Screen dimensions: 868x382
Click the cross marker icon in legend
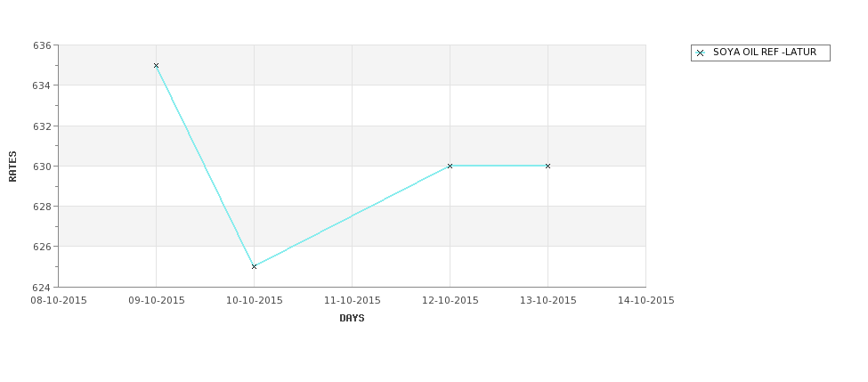[x=701, y=53]
